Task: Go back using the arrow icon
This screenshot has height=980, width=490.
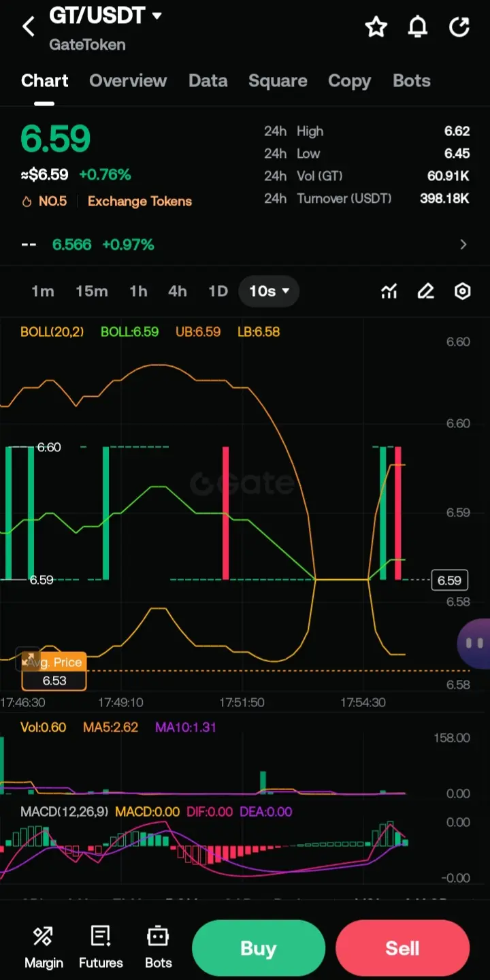Action: pos(29,27)
